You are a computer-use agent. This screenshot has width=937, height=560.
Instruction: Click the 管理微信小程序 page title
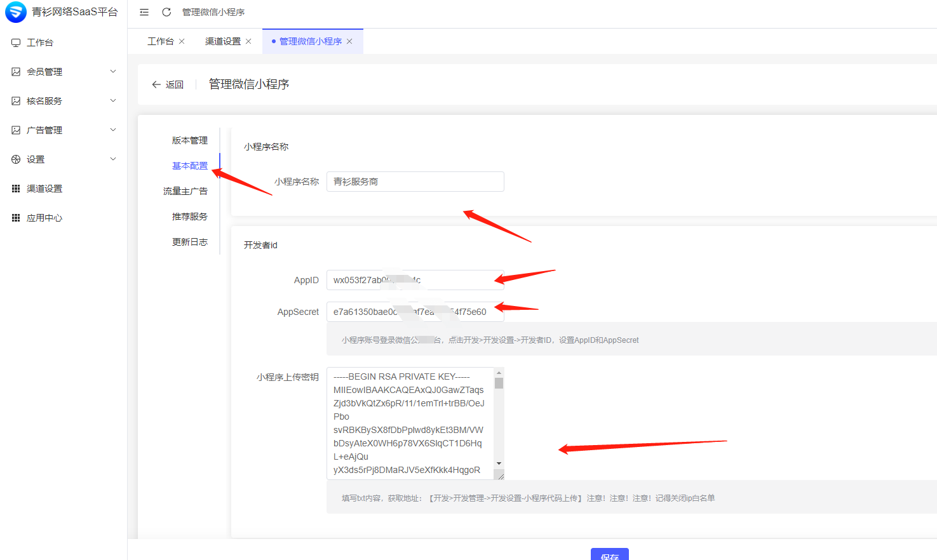(x=249, y=84)
